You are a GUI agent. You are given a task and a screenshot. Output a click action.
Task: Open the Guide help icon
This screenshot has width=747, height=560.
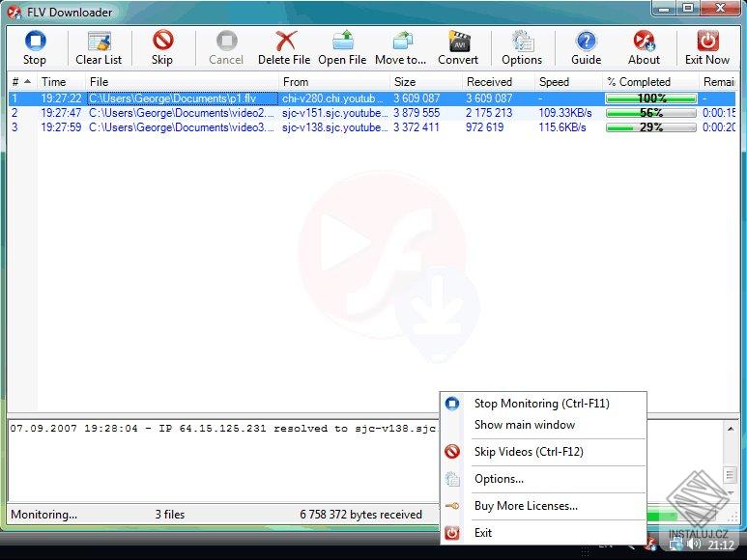point(586,42)
